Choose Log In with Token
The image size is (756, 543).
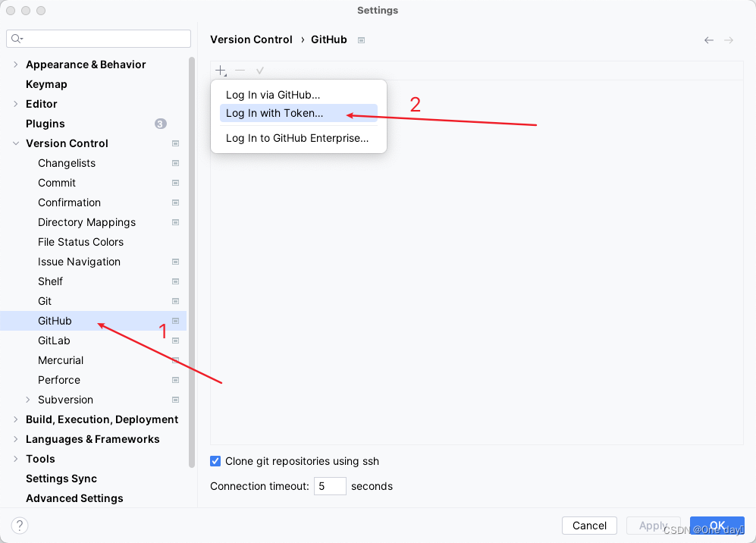click(299, 113)
